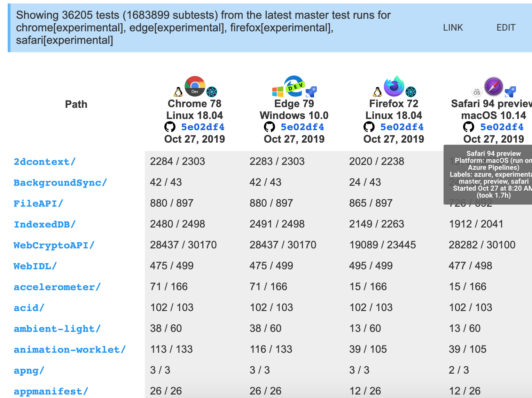Navigate to the IndexedDB/ path
Viewport: 532px width, 398px height.
click(x=45, y=224)
